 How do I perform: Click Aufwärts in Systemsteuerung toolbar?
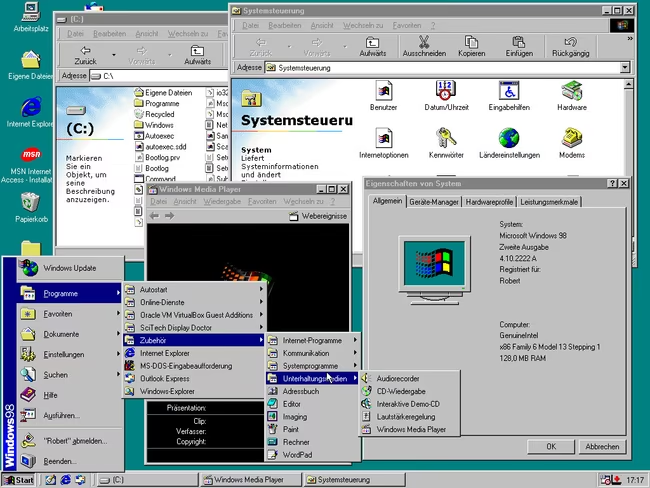pyautogui.click(x=373, y=46)
